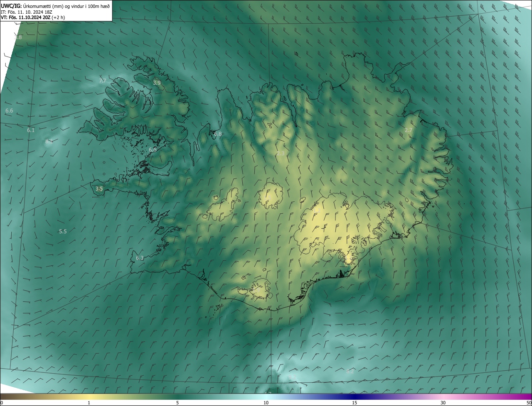Select the colorbar tick label 1

click(x=89, y=403)
